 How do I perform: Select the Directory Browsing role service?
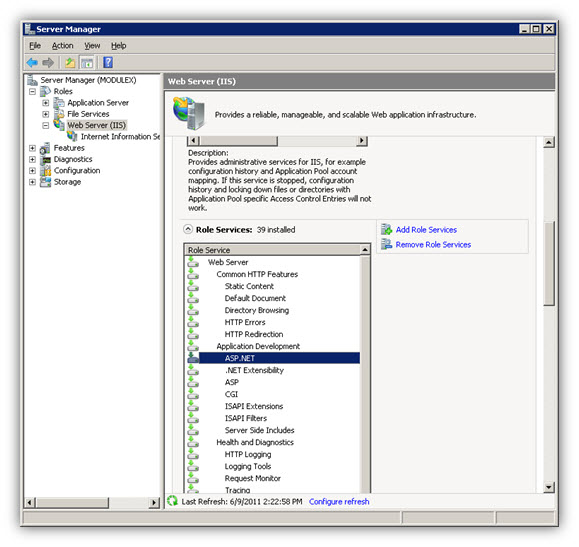pos(257,310)
